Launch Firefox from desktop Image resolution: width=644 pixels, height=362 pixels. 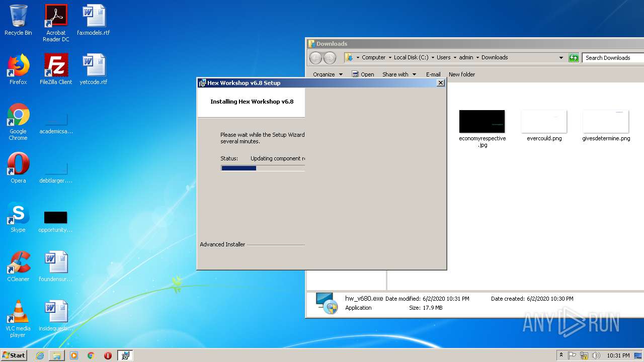click(x=18, y=69)
